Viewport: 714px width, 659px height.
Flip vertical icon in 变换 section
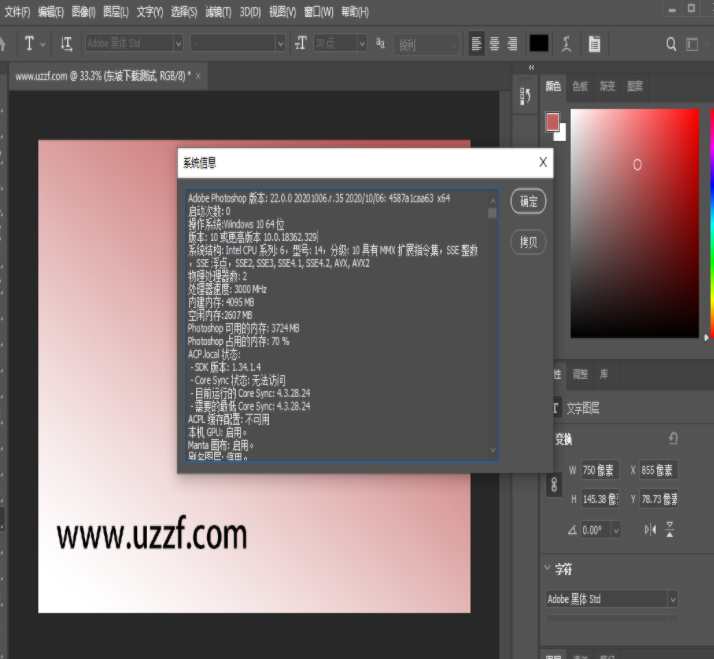[x=670, y=530]
